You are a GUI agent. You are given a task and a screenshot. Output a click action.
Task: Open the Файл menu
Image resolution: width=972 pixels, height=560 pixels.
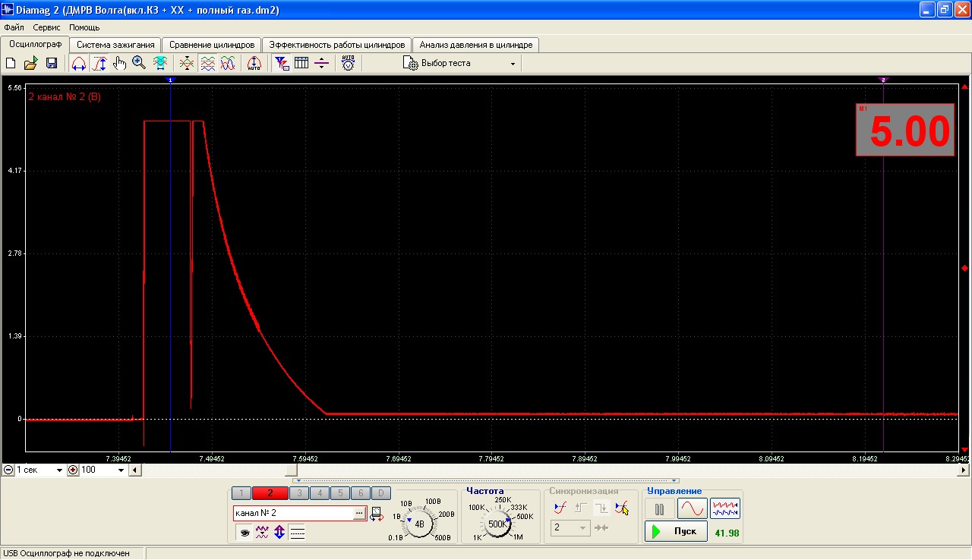[14, 27]
